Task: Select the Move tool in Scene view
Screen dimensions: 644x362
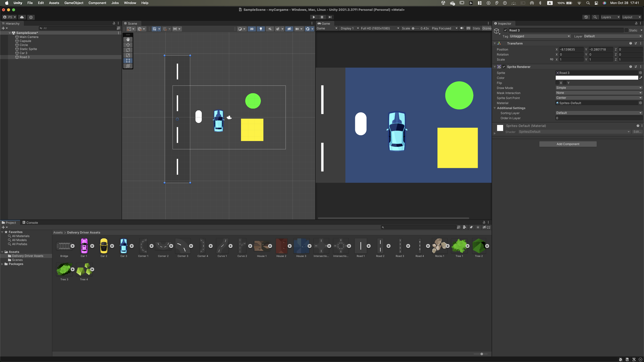Action: coord(128,45)
